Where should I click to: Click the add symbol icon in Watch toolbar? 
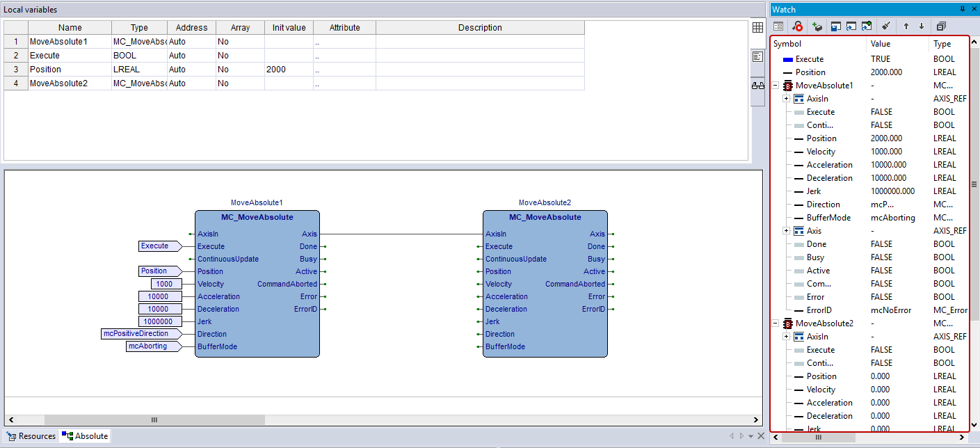coord(817,26)
